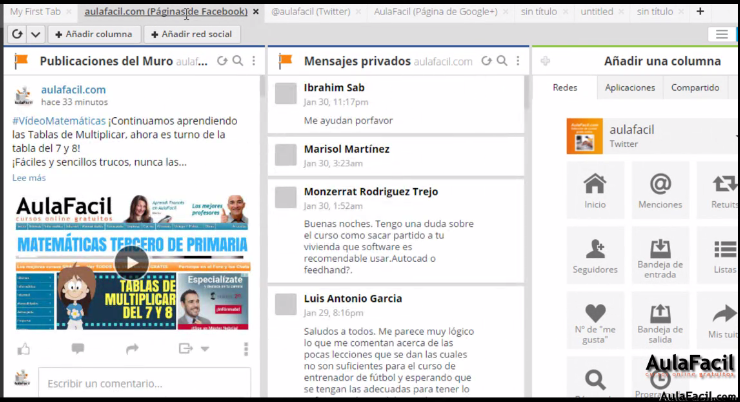Open Luis Antonio Garcia message
Viewport: 740px width, 402px height.
pyautogui.click(x=395, y=342)
